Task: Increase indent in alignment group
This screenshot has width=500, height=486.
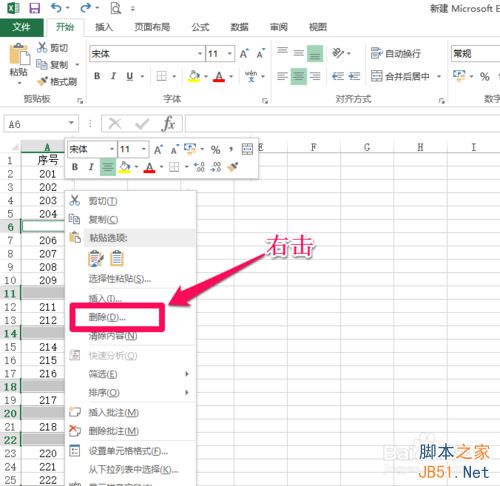Action: click(354, 76)
